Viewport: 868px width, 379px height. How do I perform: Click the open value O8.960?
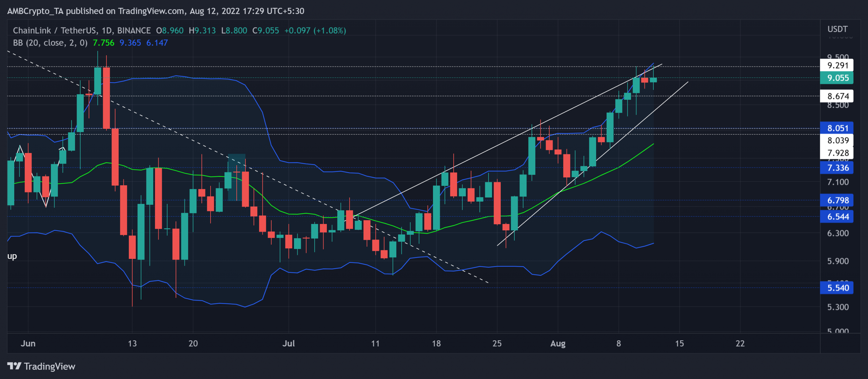tap(170, 31)
